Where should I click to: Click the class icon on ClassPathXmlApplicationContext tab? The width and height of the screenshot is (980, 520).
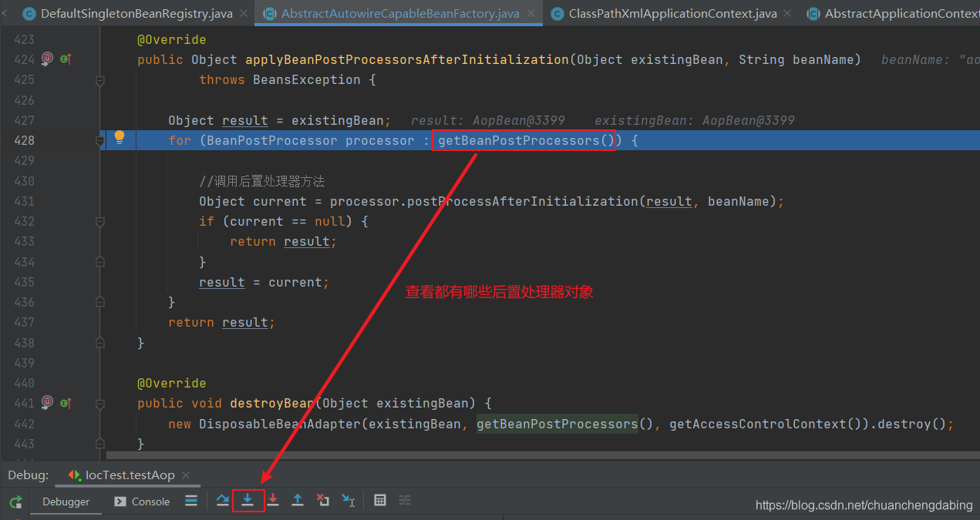pos(557,13)
